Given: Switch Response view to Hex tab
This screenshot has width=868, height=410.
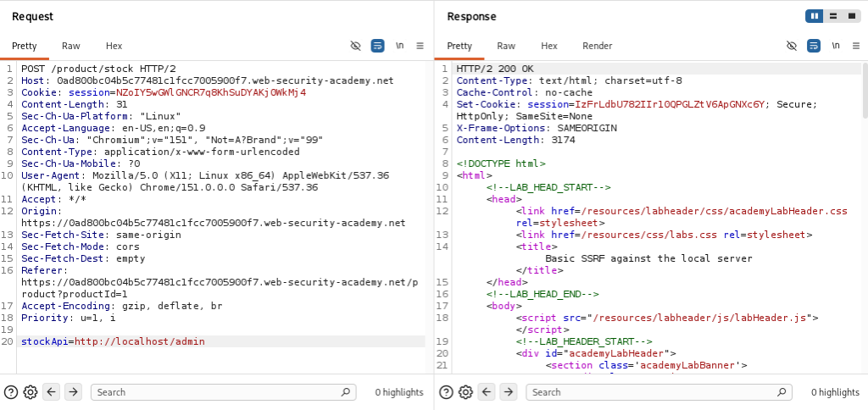Looking at the screenshot, I should pyautogui.click(x=549, y=46).
